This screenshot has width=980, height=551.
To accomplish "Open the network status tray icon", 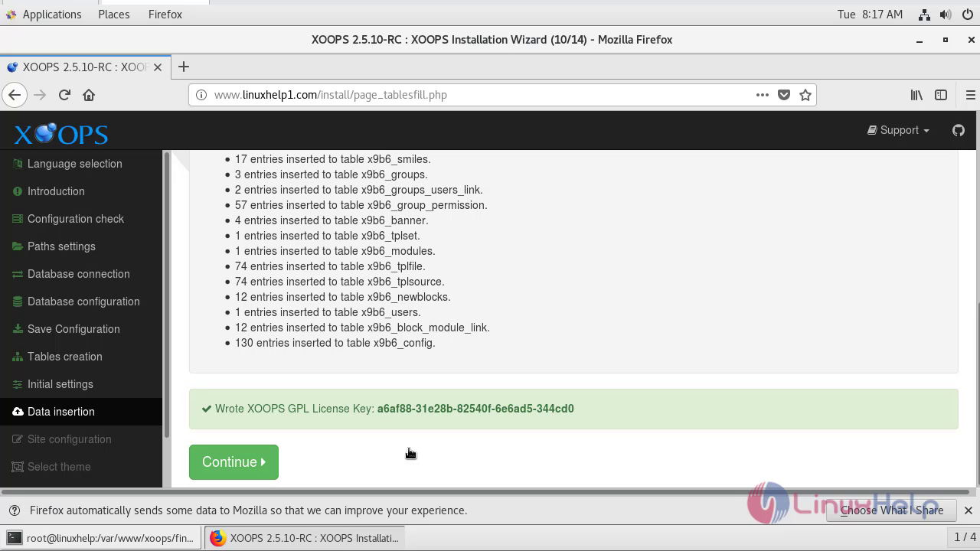I will coord(924,15).
